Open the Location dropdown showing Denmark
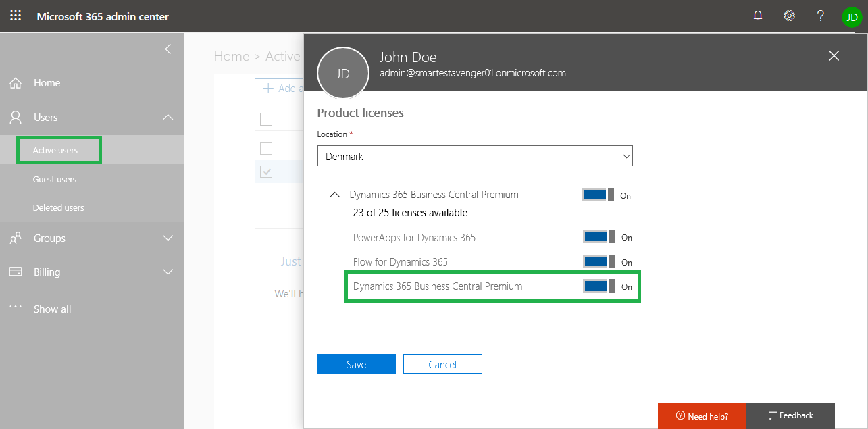The image size is (868, 429). tap(475, 156)
